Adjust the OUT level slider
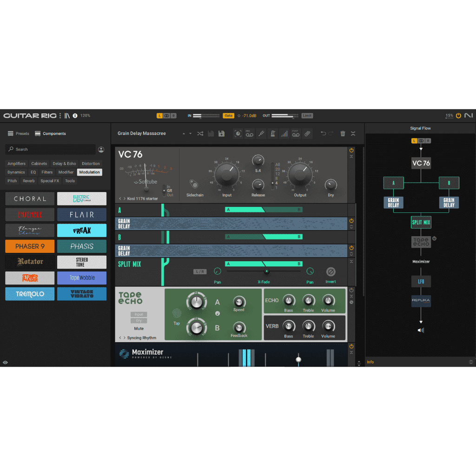Image resolution: width=476 pixels, height=476 pixels. coord(285,116)
